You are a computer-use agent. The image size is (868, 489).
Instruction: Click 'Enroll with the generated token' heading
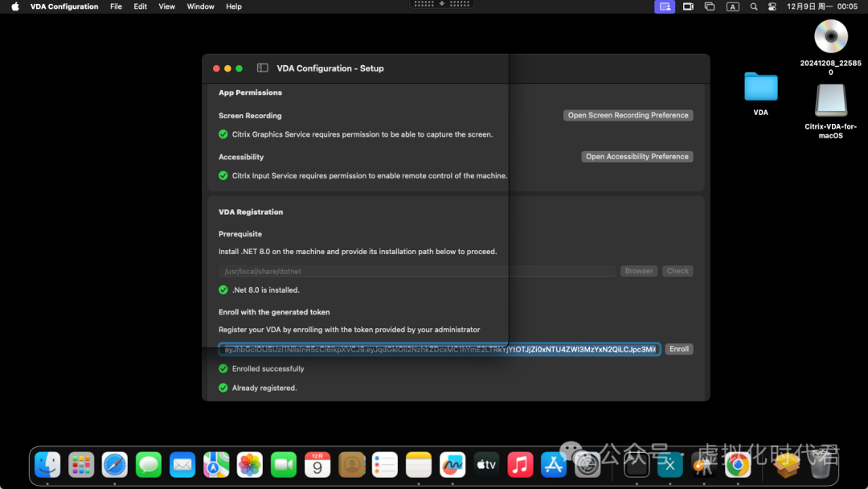(274, 312)
